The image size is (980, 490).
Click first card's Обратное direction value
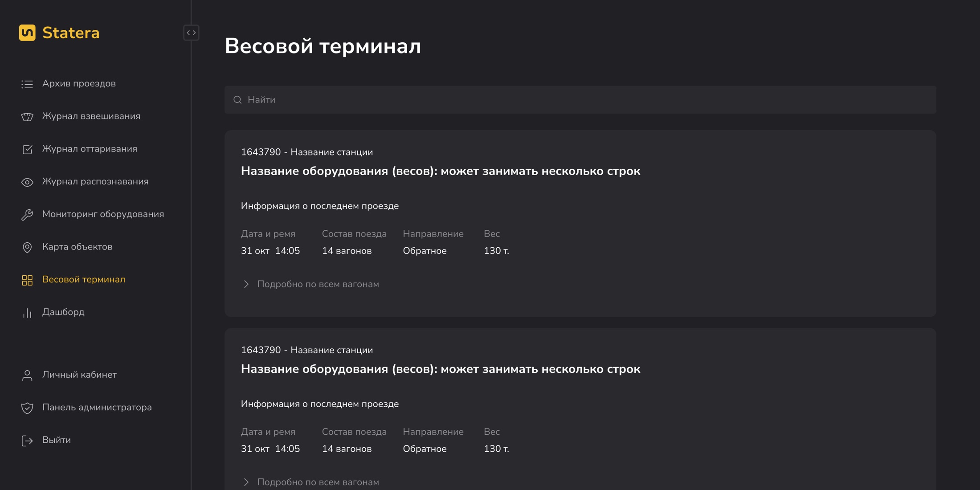click(x=425, y=251)
